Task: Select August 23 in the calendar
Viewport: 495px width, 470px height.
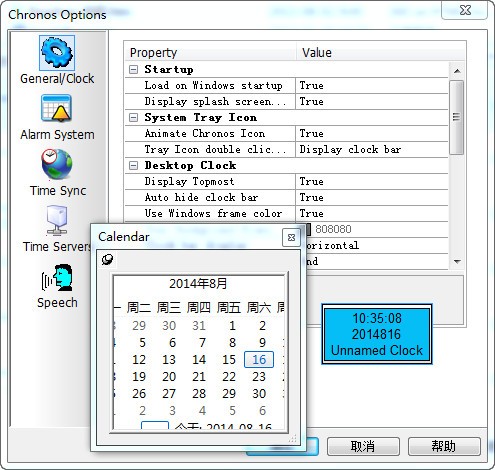Action: pos(259,377)
